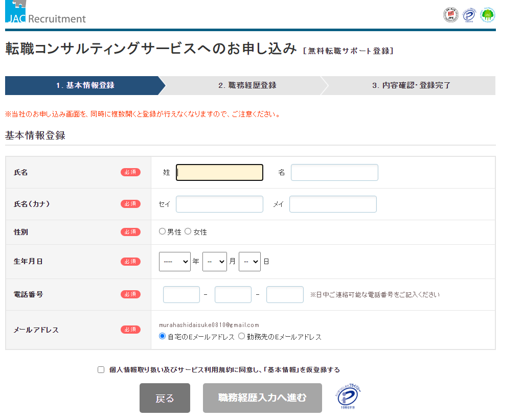Click the JPX certification badge
This screenshot has height=420, width=523.
[x=450, y=15]
